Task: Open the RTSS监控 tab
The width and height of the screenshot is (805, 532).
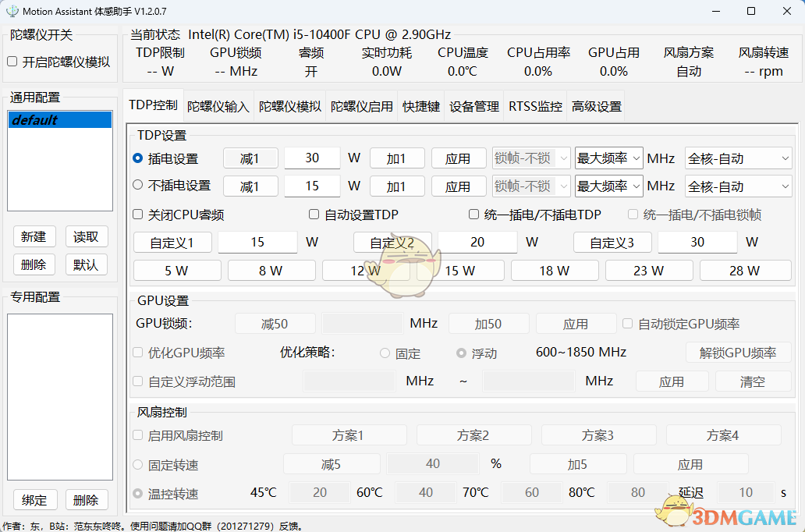Action: [535, 106]
